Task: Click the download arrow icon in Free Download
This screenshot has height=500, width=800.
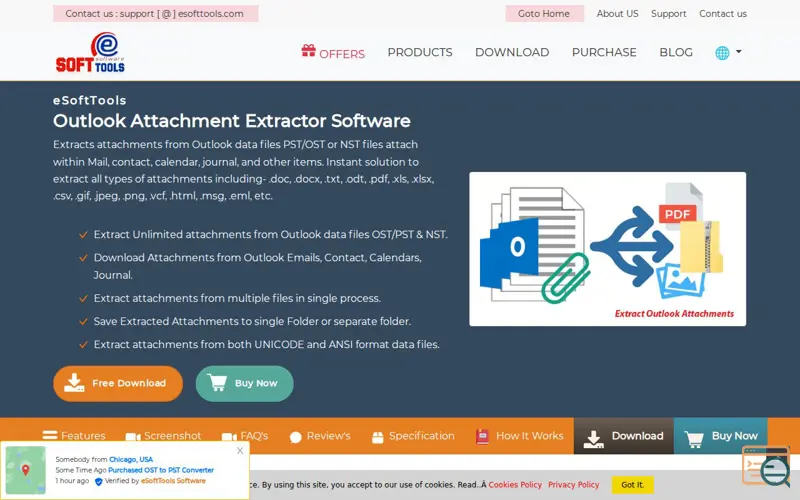Action: (74, 383)
